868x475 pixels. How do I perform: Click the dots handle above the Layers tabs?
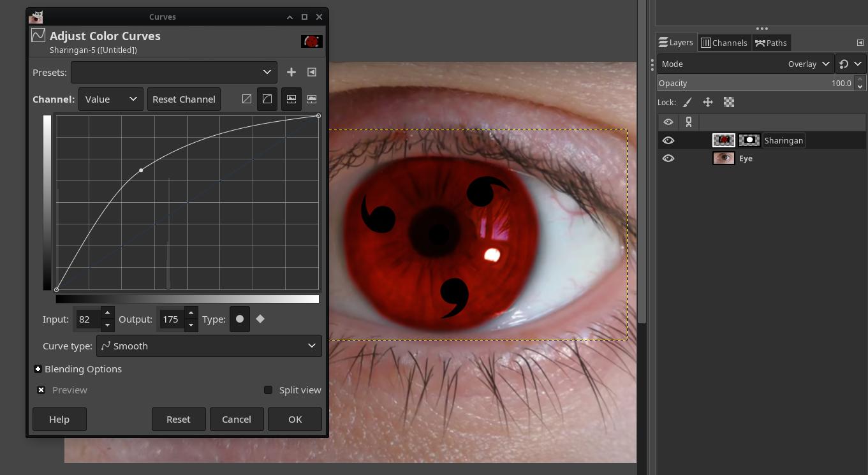(761, 29)
